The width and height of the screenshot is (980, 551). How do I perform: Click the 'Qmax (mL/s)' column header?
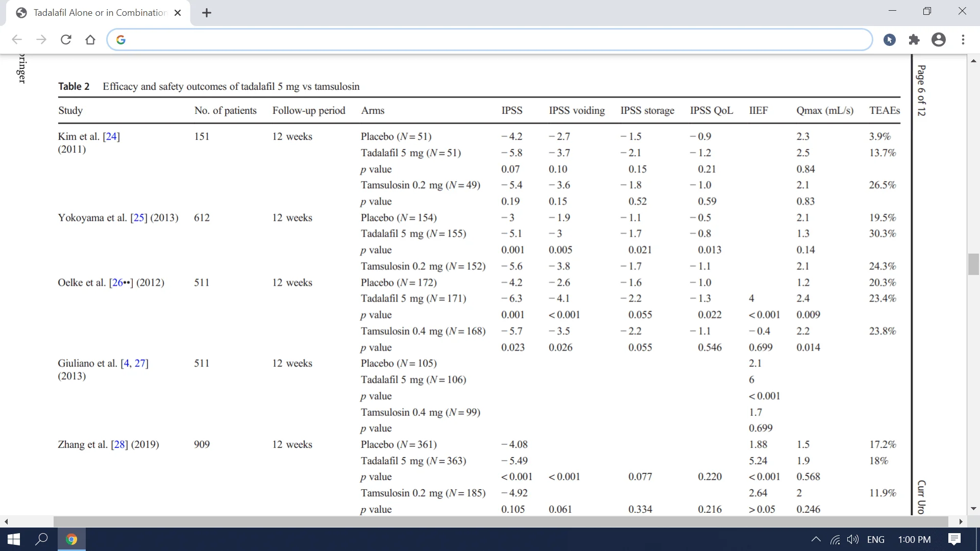click(x=825, y=110)
